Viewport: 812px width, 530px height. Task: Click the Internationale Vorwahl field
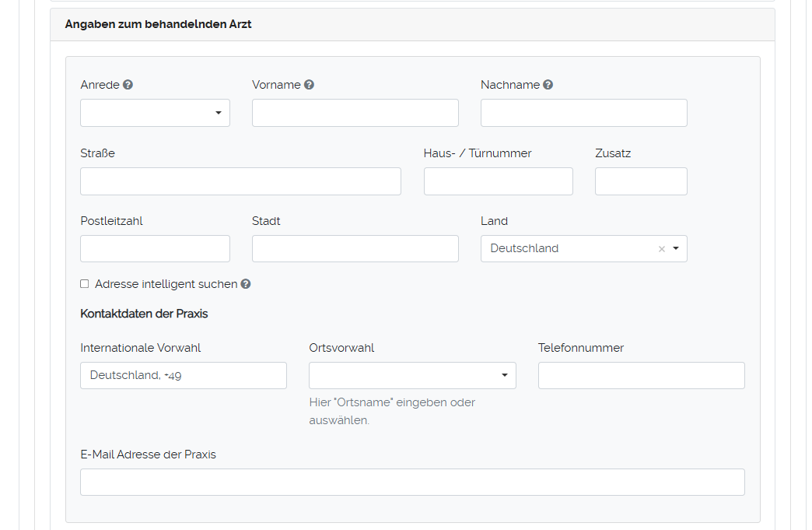pos(183,375)
